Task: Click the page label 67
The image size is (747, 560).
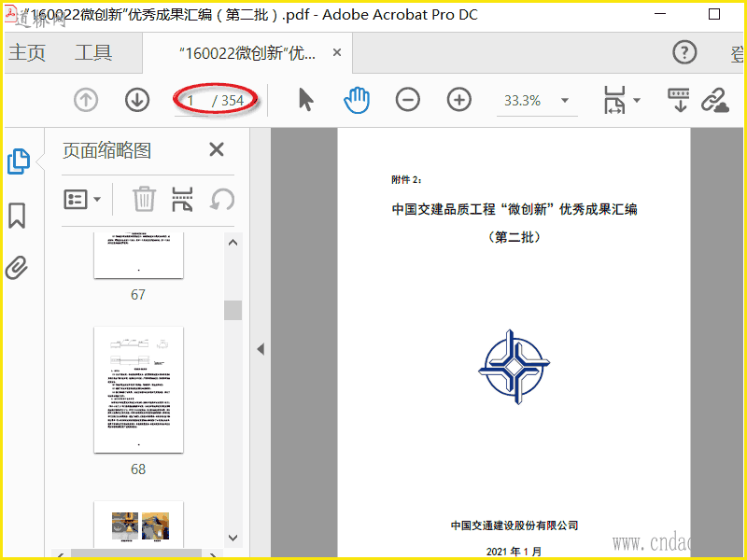Action: click(x=138, y=295)
